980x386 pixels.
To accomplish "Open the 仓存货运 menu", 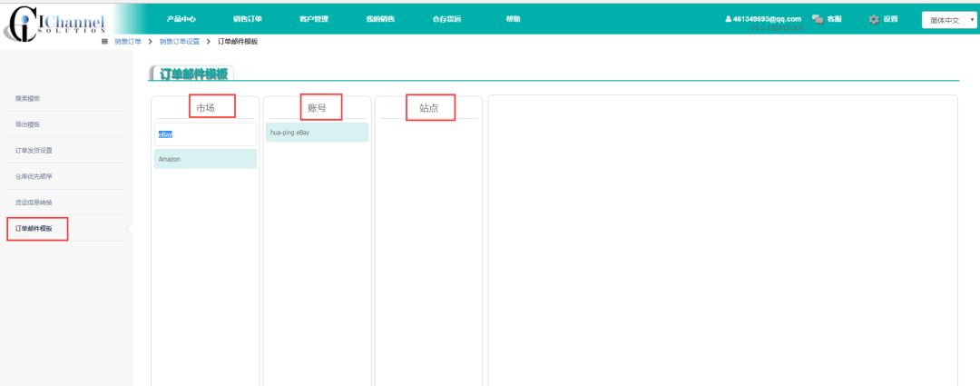I will pos(446,19).
